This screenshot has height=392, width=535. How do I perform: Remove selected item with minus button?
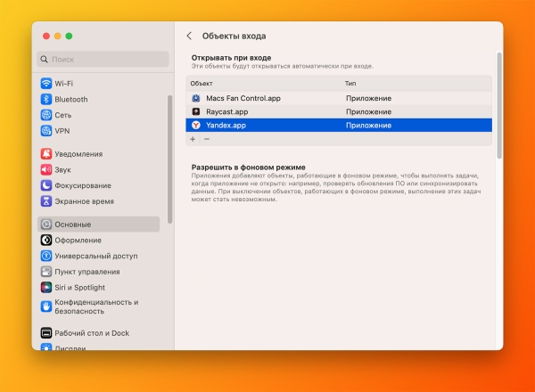pyautogui.click(x=207, y=139)
